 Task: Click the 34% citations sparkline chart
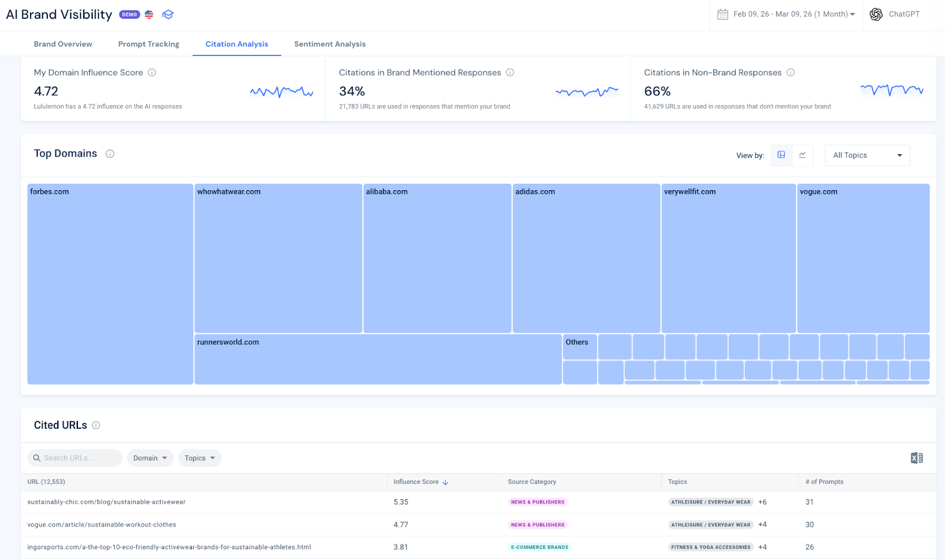click(x=586, y=92)
